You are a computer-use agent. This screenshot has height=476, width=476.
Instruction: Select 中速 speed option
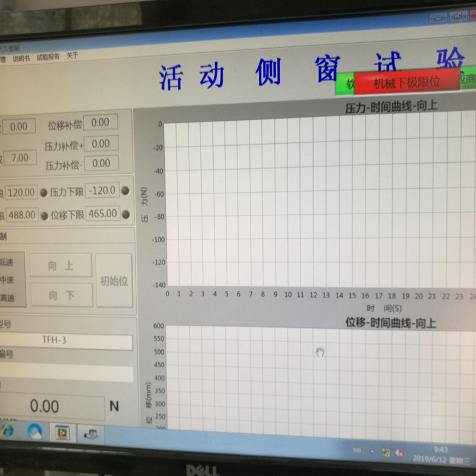7,280
